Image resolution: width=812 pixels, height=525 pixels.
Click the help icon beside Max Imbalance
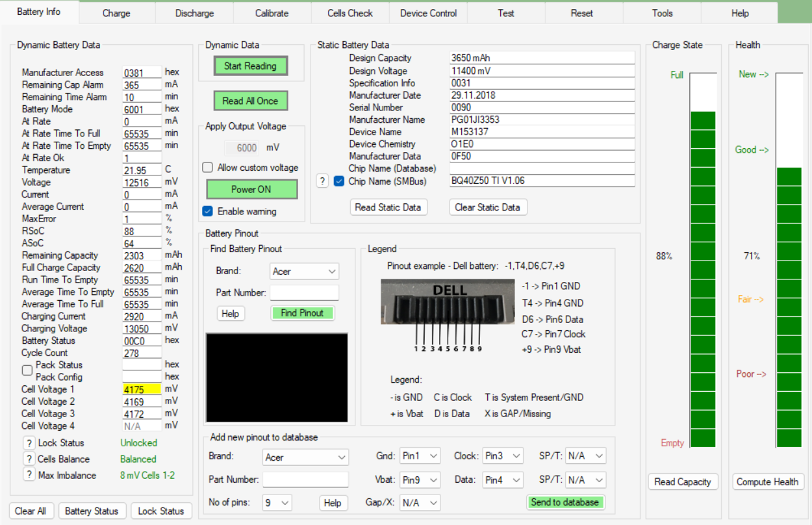click(x=29, y=475)
